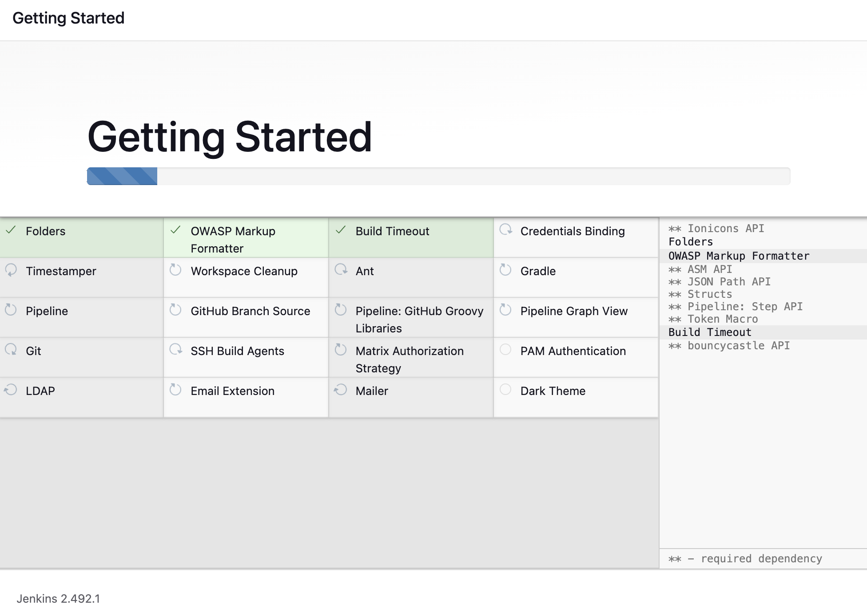Click the small Getting Started header title
The width and height of the screenshot is (867, 616).
pyautogui.click(x=68, y=18)
